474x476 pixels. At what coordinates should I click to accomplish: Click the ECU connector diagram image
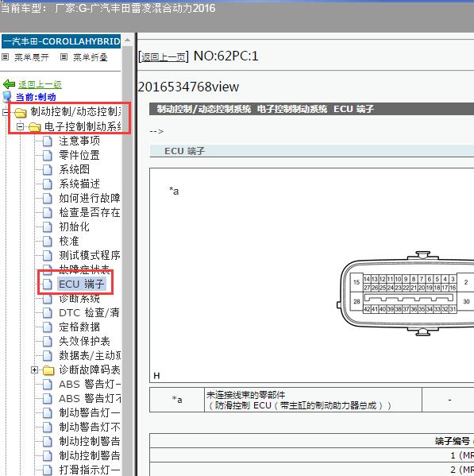point(405,293)
